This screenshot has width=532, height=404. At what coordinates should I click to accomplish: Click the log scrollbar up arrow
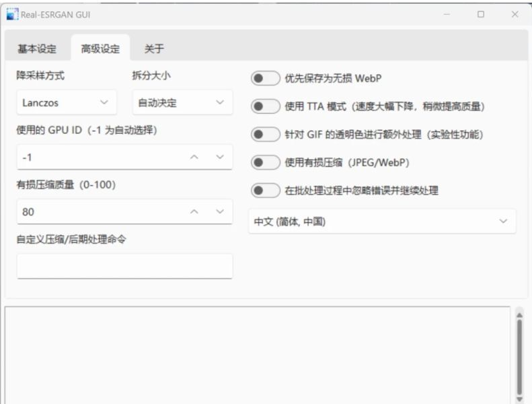click(x=519, y=315)
